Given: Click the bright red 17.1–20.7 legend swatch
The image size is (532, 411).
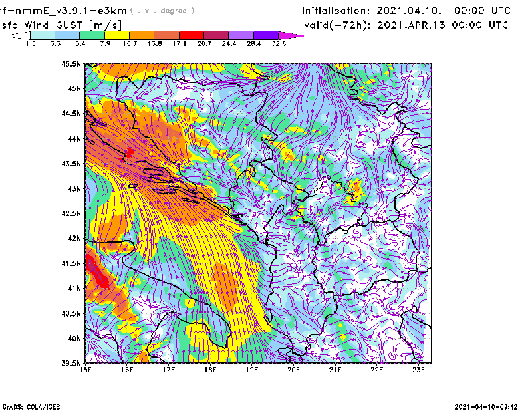Looking at the screenshot, I should point(192,35).
